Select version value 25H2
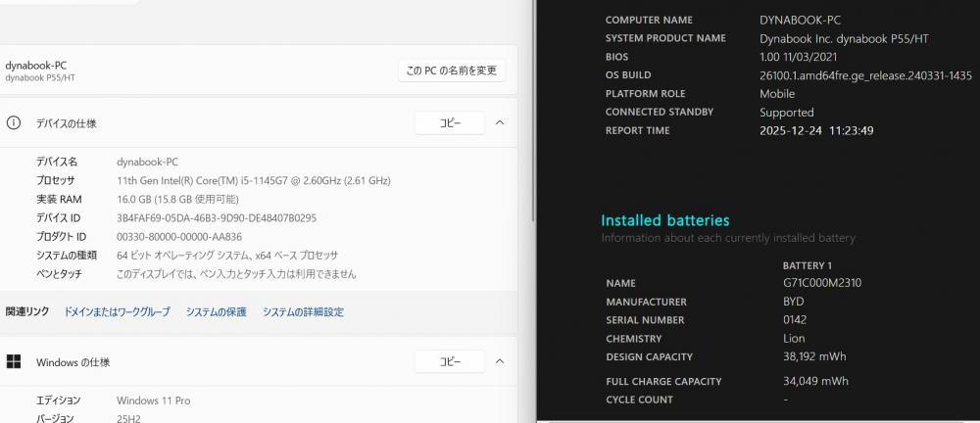The image size is (980, 423). point(128,418)
